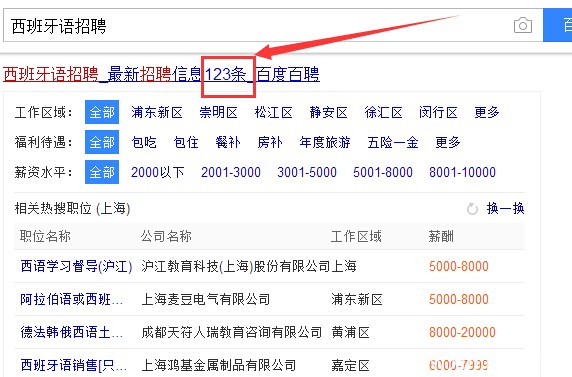This screenshot has height=377, width=572.
Task: Filter benefits by 包吃
Action: pyautogui.click(x=144, y=142)
